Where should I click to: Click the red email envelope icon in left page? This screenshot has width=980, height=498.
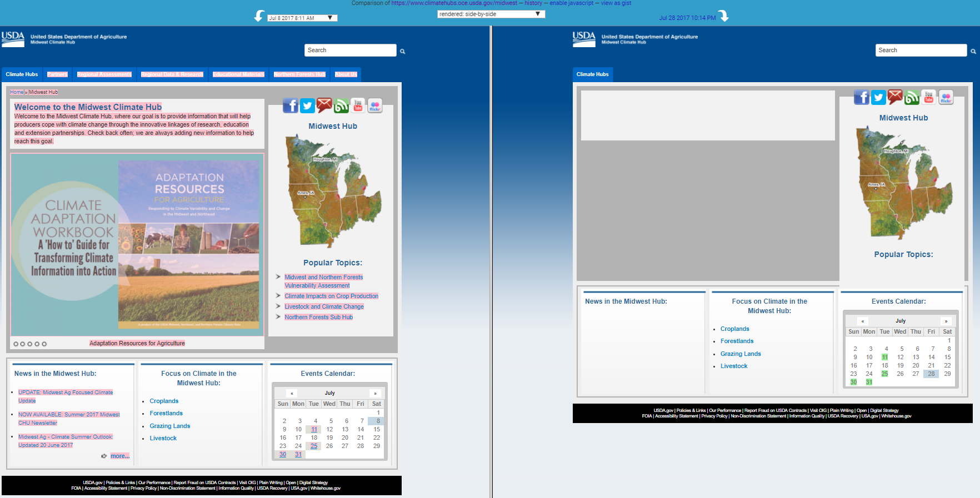point(324,105)
